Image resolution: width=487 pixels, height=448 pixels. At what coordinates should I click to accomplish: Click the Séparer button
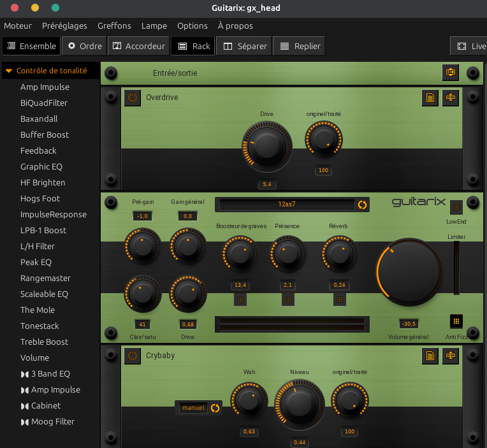(243, 46)
